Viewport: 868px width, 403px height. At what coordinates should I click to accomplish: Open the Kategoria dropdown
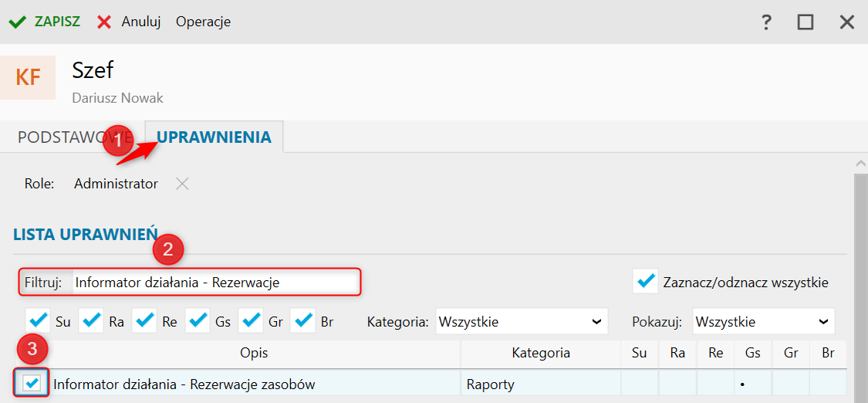tap(522, 322)
